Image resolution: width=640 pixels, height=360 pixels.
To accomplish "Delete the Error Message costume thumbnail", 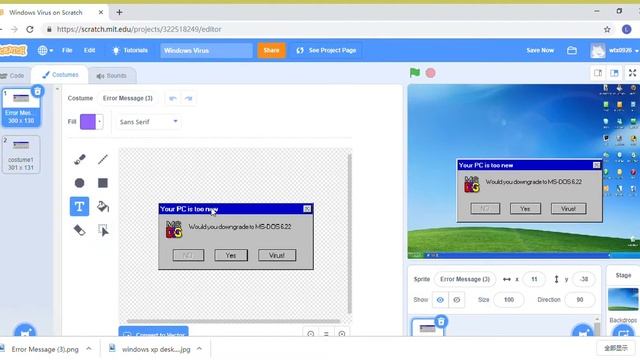I will [38, 91].
